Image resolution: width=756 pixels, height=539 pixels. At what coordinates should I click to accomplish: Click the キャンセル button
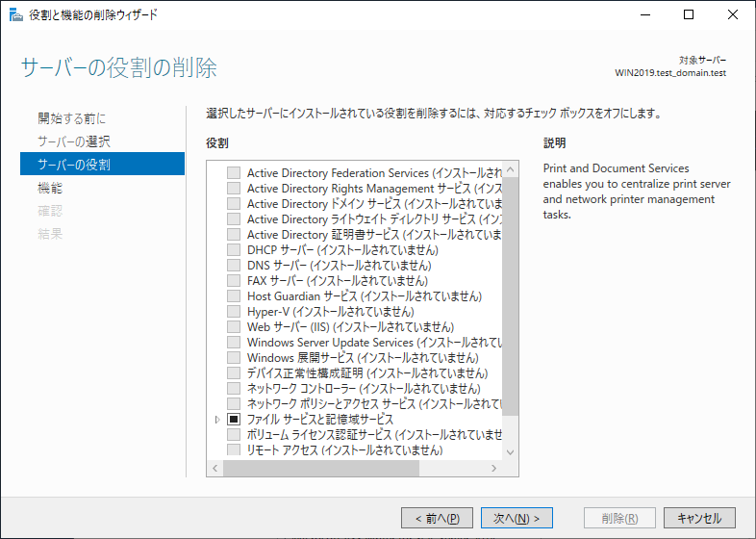point(699,518)
